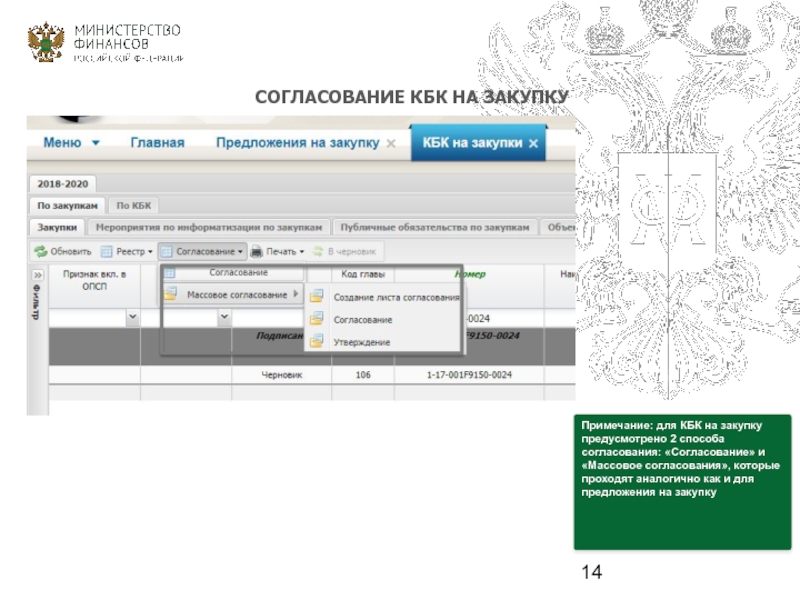Select the 2018-2020 period tab
This screenshot has height=600, width=800.
click(62, 184)
